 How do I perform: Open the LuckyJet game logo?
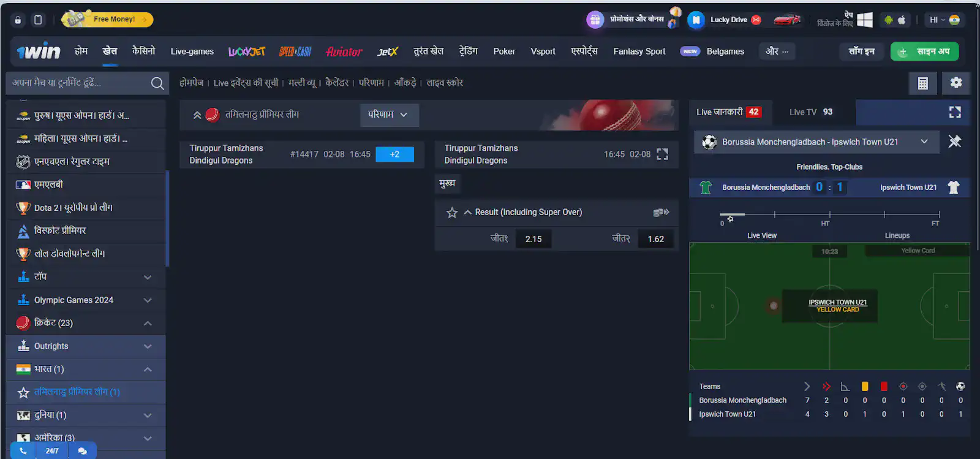(x=247, y=51)
